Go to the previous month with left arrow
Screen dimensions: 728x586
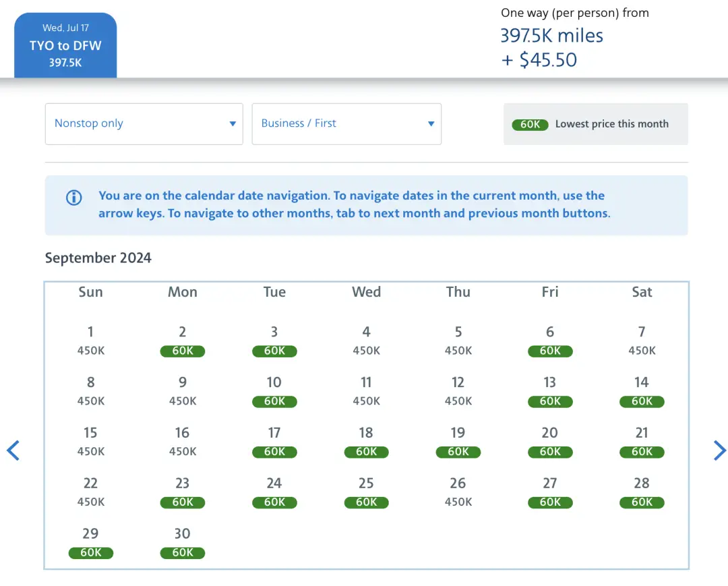13,450
